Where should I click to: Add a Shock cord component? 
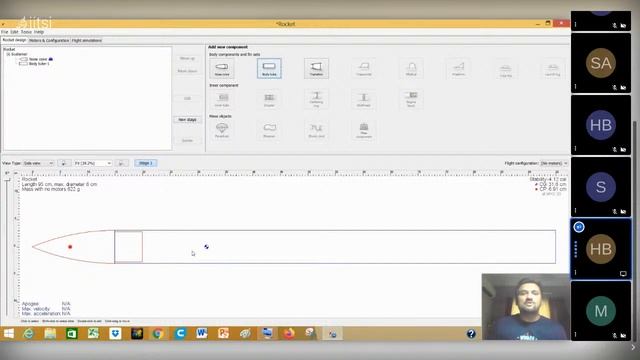tap(316, 130)
